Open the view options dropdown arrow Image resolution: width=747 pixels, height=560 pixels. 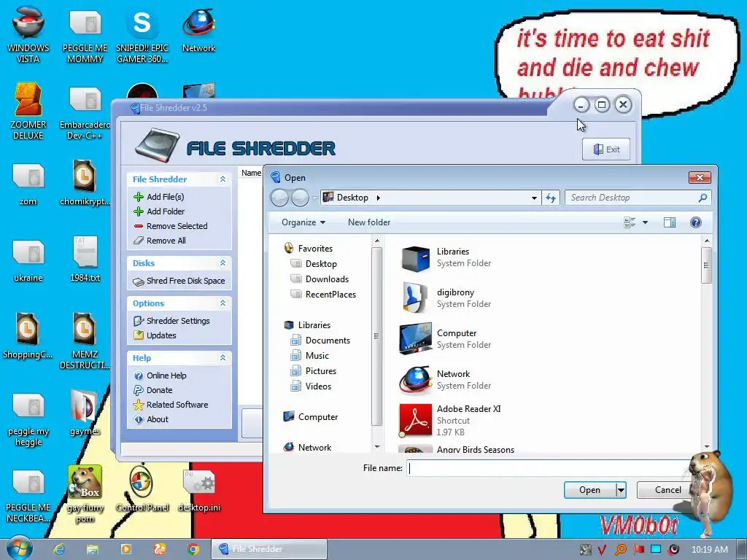645,222
